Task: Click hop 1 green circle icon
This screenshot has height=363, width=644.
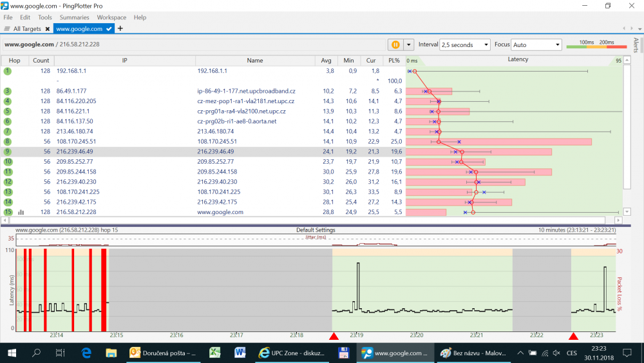Action: pyautogui.click(x=7, y=71)
